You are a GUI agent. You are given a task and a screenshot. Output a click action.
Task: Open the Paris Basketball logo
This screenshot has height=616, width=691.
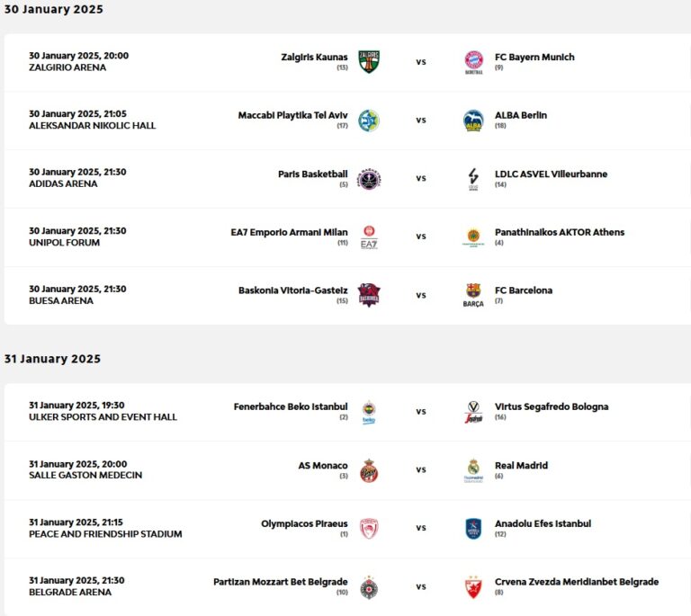tap(369, 178)
